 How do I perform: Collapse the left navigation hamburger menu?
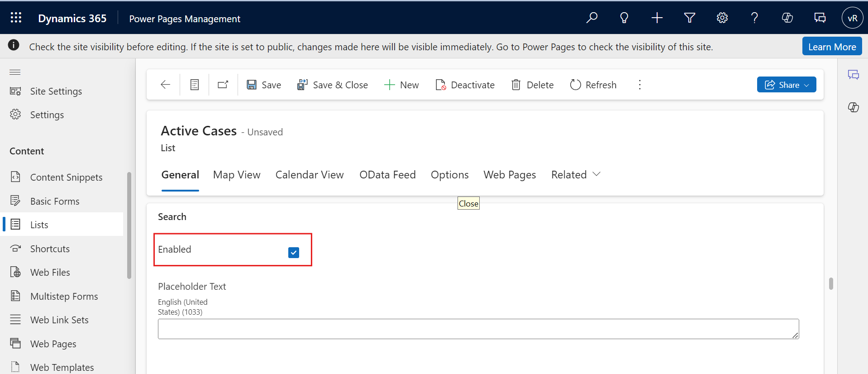click(15, 72)
